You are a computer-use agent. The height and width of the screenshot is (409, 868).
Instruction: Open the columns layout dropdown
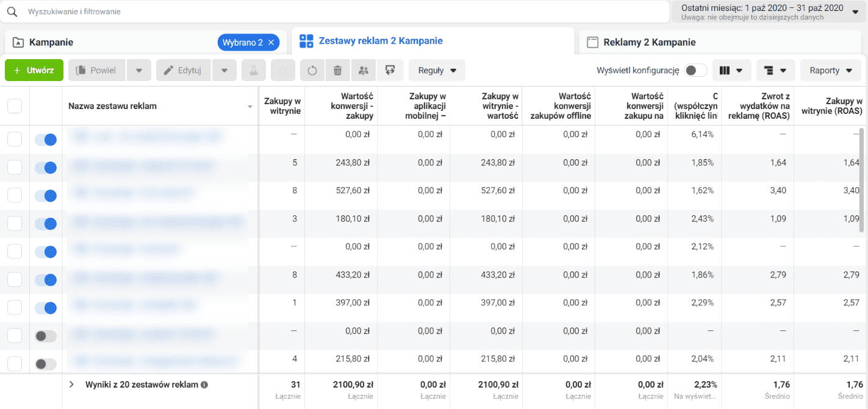[731, 71]
